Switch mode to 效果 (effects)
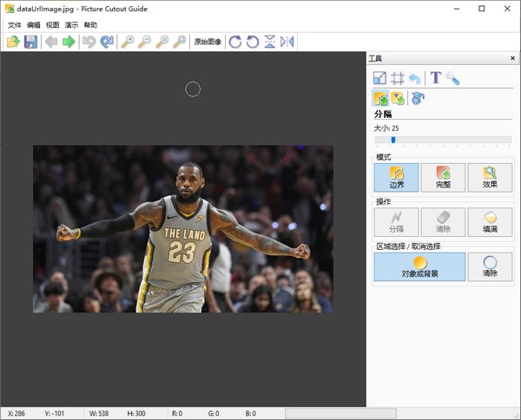Image resolution: width=521 pixels, height=420 pixels. tap(490, 177)
